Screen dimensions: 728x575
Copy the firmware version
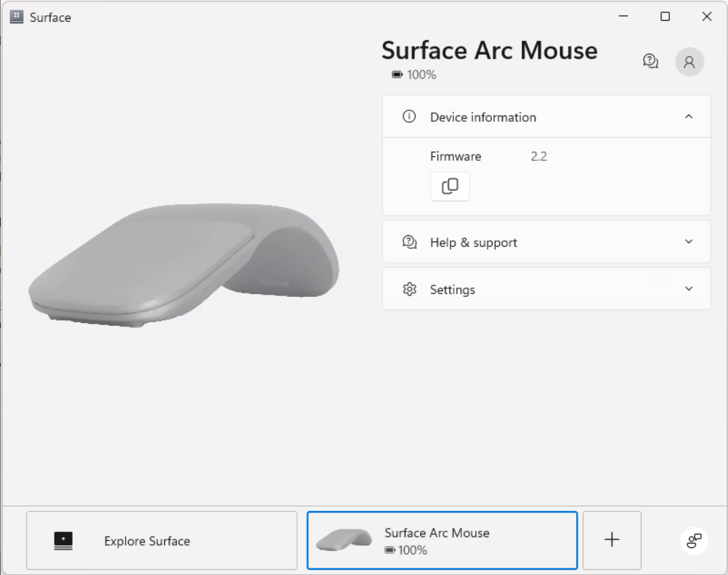click(450, 187)
